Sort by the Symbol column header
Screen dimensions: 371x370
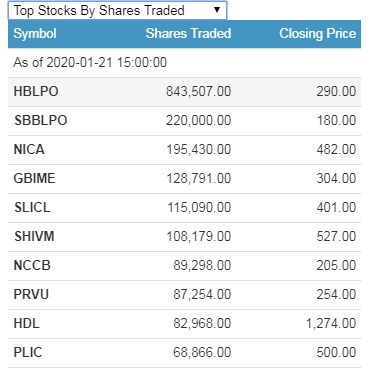coord(35,34)
